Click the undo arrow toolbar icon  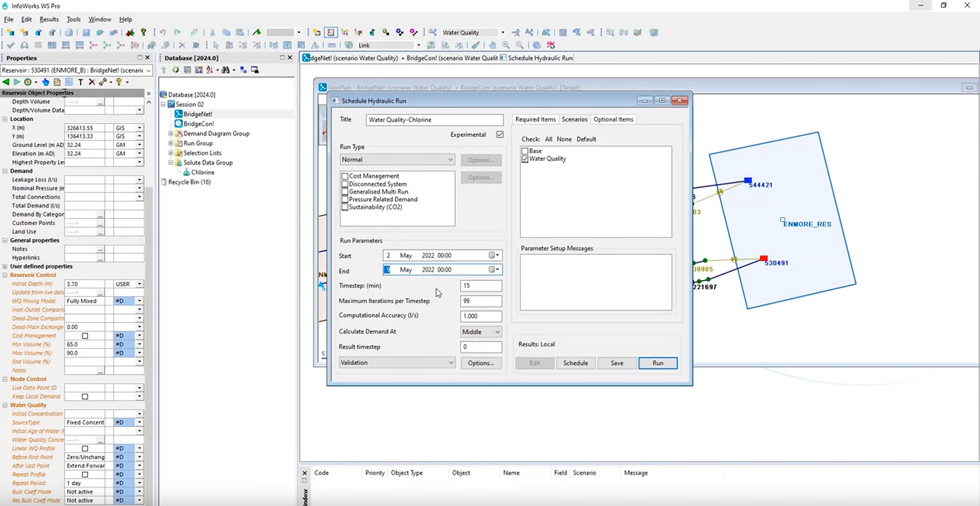point(163,32)
